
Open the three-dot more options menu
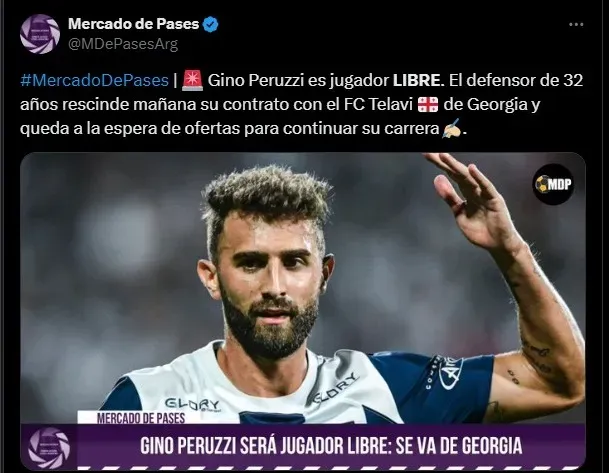point(576,24)
